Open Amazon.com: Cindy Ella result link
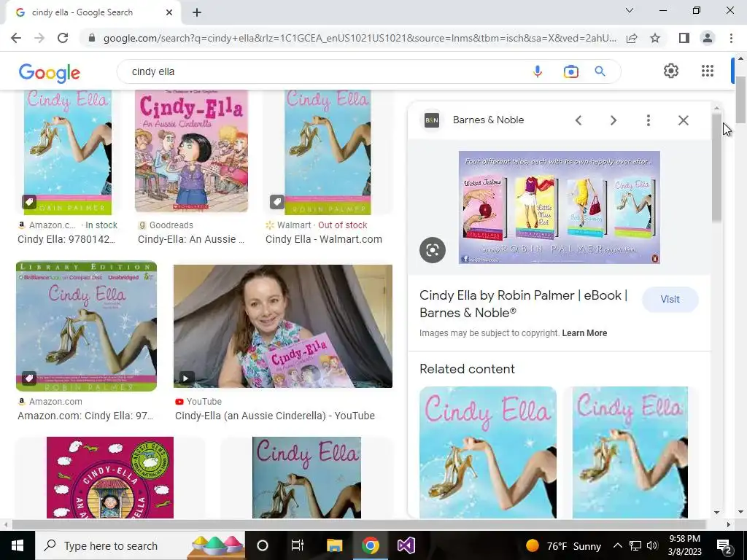The height and width of the screenshot is (560, 747). [x=85, y=416]
